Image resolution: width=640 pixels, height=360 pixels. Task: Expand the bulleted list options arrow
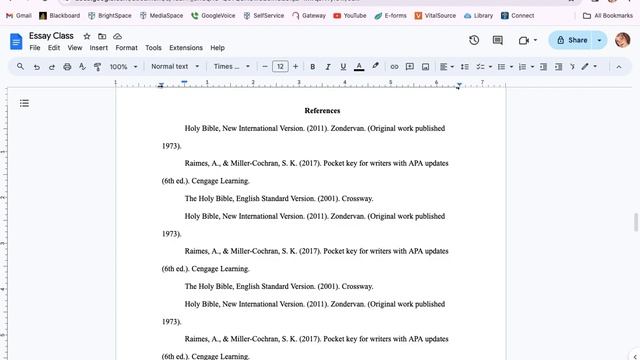pyautogui.click(x=511, y=67)
